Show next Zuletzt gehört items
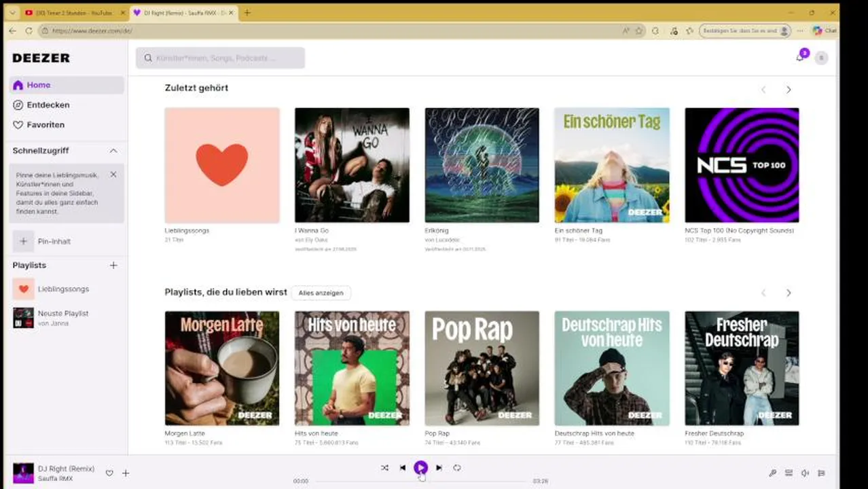868x489 pixels. (789, 90)
